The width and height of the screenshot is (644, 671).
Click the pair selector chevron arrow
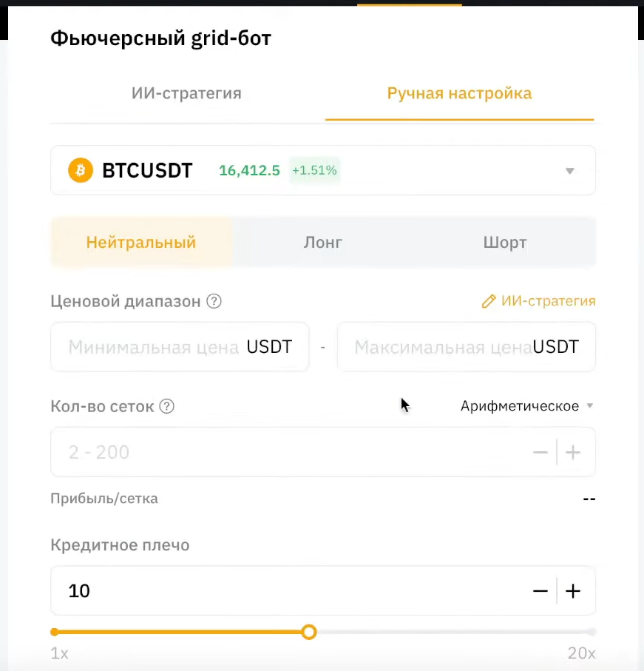pos(569,170)
